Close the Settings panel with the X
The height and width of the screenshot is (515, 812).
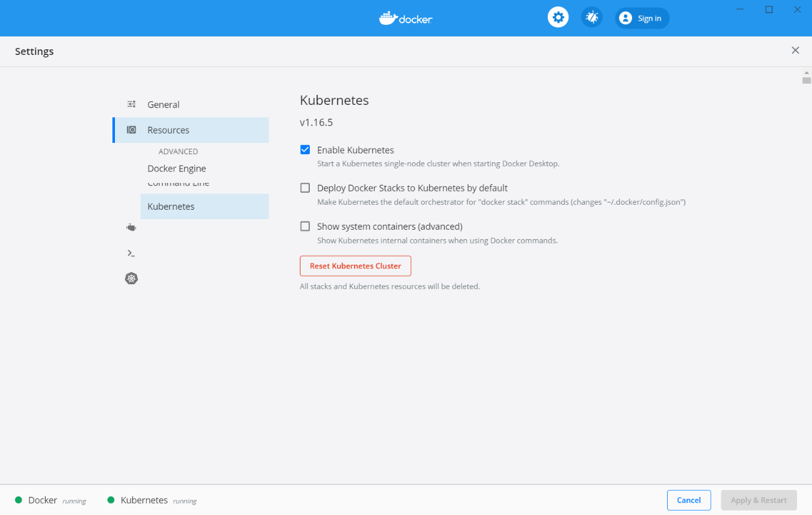[x=795, y=51]
